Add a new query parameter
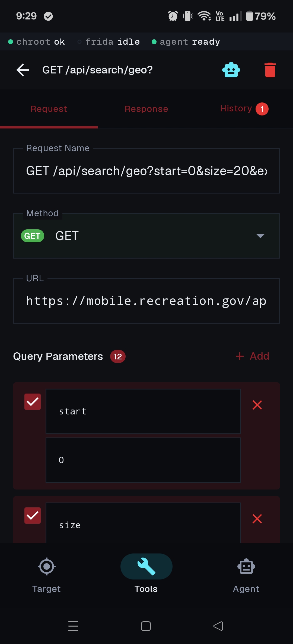The width and height of the screenshot is (293, 644). tap(253, 356)
